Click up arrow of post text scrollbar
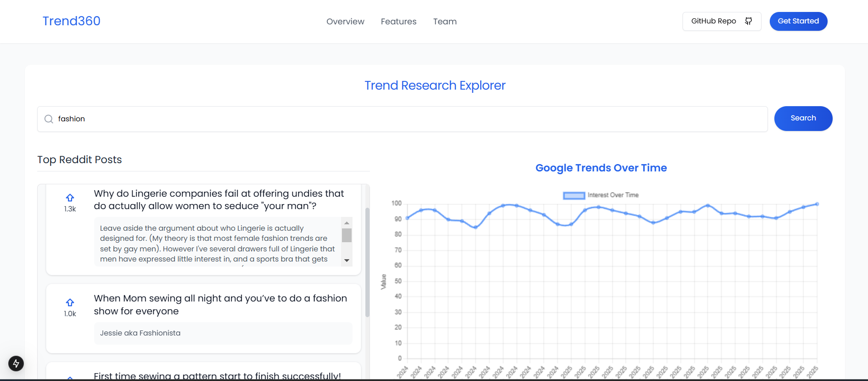The image size is (868, 381). pyautogui.click(x=347, y=223)
